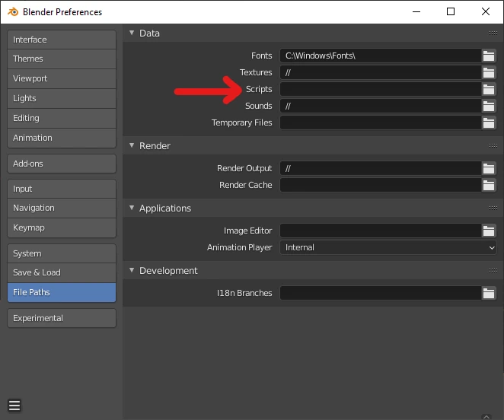
Task: Maximize the Blender Preferences window
Action: click(x=451, y=12)
